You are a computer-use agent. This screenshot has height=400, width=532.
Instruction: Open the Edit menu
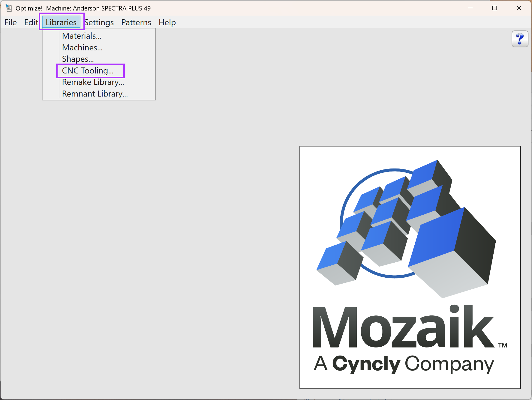coord(31,22)
